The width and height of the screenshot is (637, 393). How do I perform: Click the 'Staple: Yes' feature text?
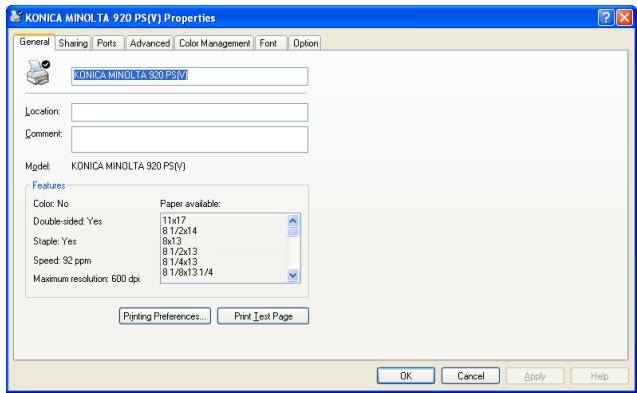(55, 241)
